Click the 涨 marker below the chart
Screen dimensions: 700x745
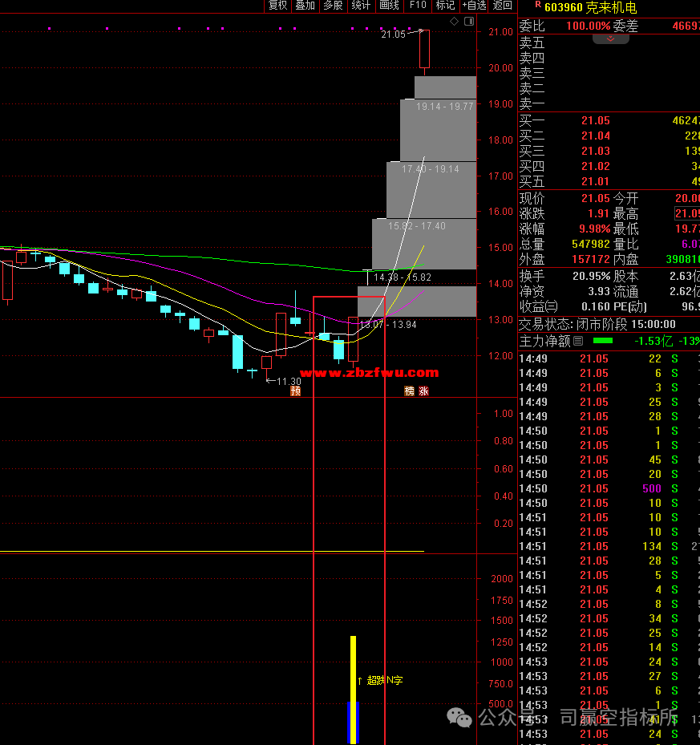(423, 391)
